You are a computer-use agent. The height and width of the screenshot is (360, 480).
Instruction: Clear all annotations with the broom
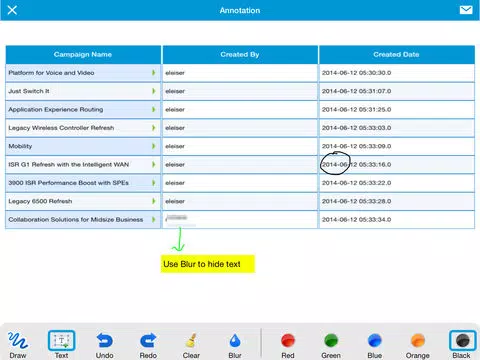pos(191,345)
